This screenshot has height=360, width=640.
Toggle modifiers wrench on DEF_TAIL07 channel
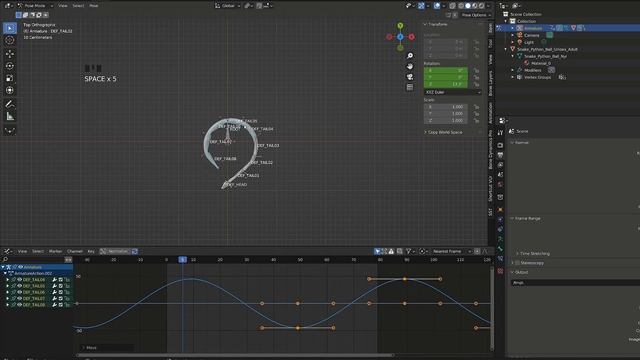[54, 298]
